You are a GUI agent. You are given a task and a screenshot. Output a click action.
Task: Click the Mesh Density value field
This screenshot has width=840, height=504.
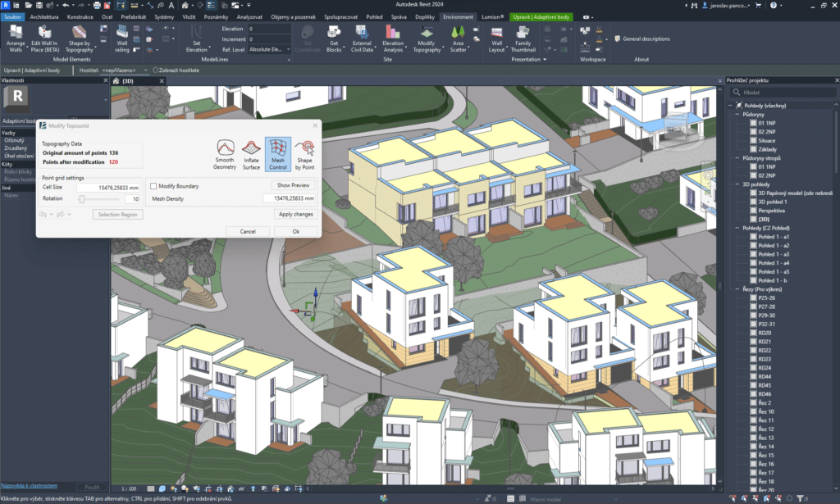point(289,198)
